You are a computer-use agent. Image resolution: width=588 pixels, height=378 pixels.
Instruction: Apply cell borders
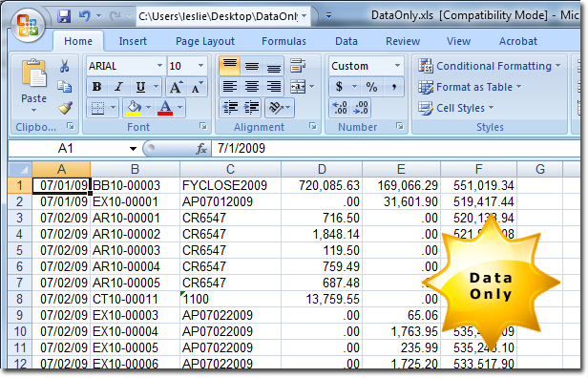click(98, 108)
